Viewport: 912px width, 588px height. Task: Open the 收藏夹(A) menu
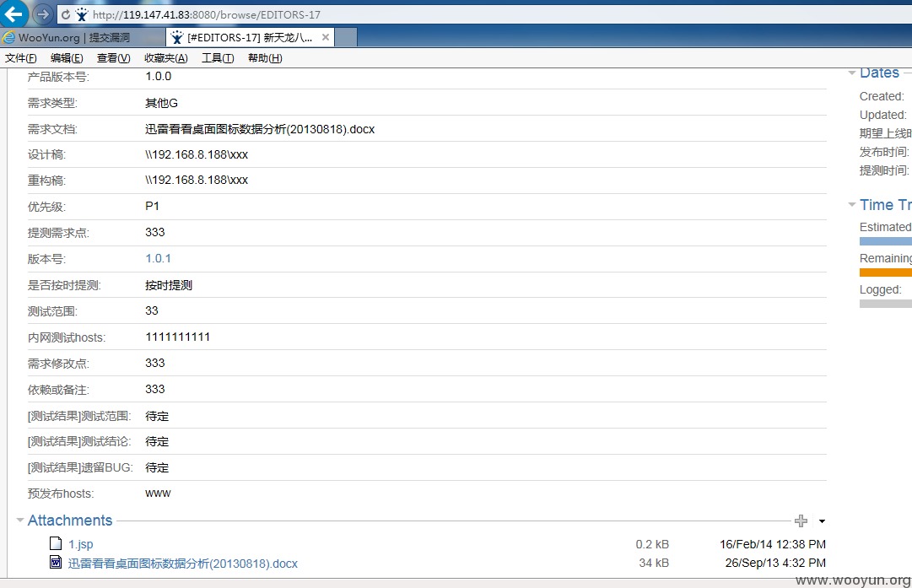(166, 58)
